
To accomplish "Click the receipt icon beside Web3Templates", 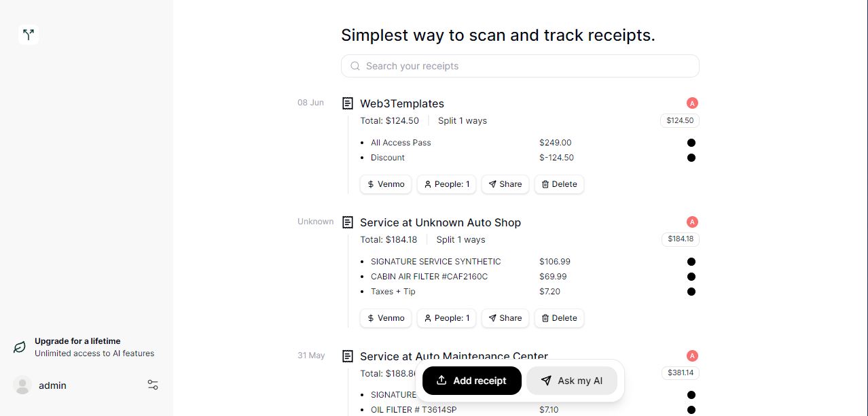I will pos(348,103).
